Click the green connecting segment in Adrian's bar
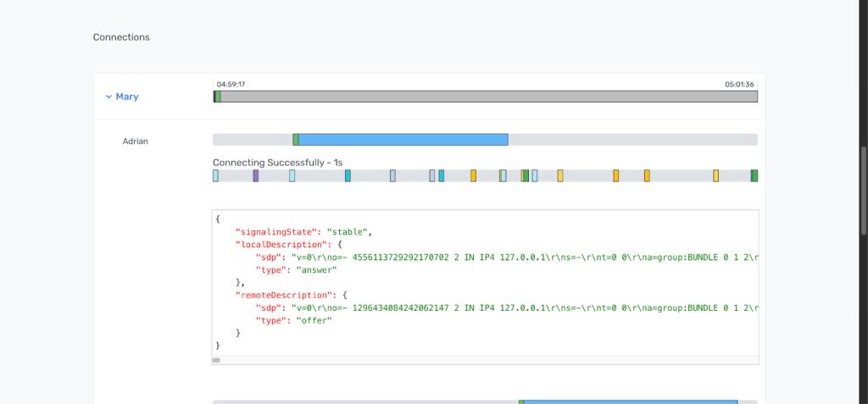This screenshot has height=404, width=868. coord(296,140)
